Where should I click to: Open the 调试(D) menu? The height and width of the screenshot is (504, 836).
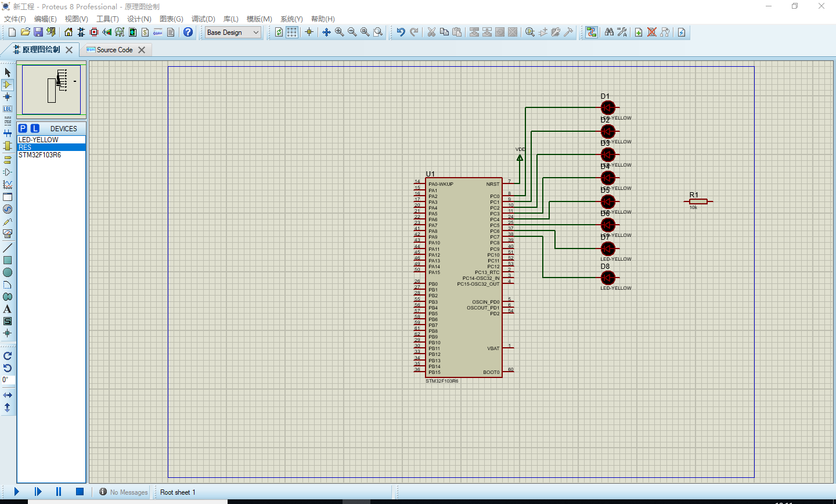203,19
